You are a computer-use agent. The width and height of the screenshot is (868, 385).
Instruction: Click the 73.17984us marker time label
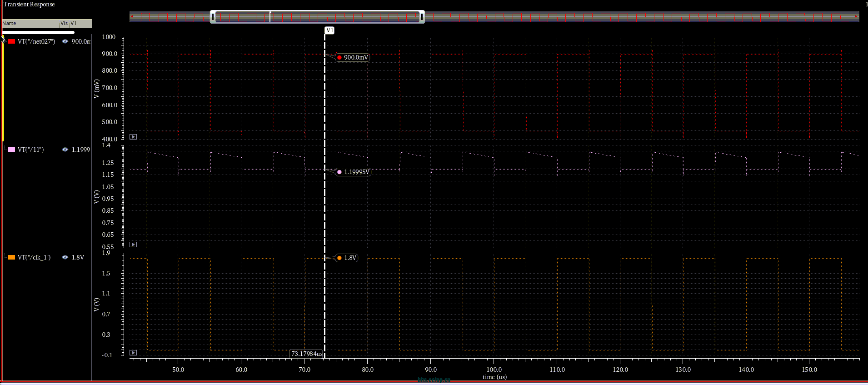[x=307, y=354]
